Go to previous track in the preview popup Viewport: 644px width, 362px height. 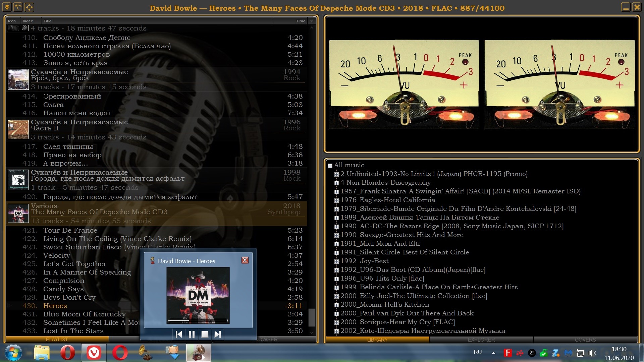pyautogui.click(x=179, y=334)
